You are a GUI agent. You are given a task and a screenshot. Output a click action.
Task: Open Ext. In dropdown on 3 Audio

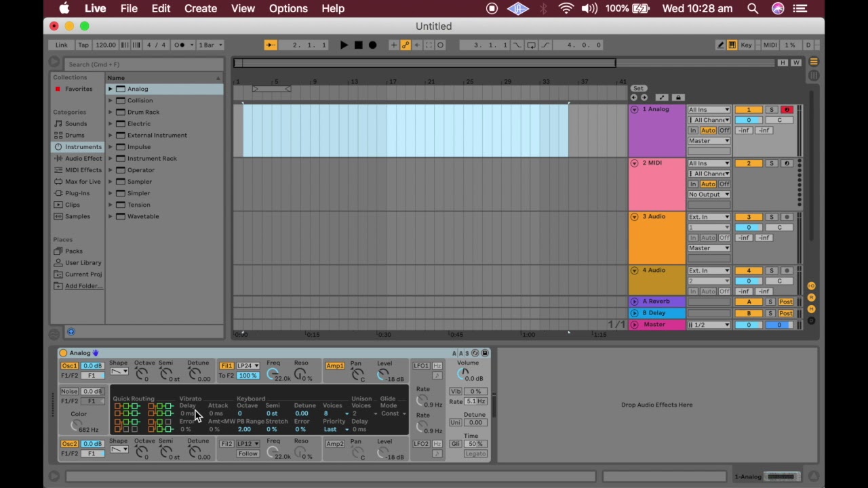click(709, 217)
